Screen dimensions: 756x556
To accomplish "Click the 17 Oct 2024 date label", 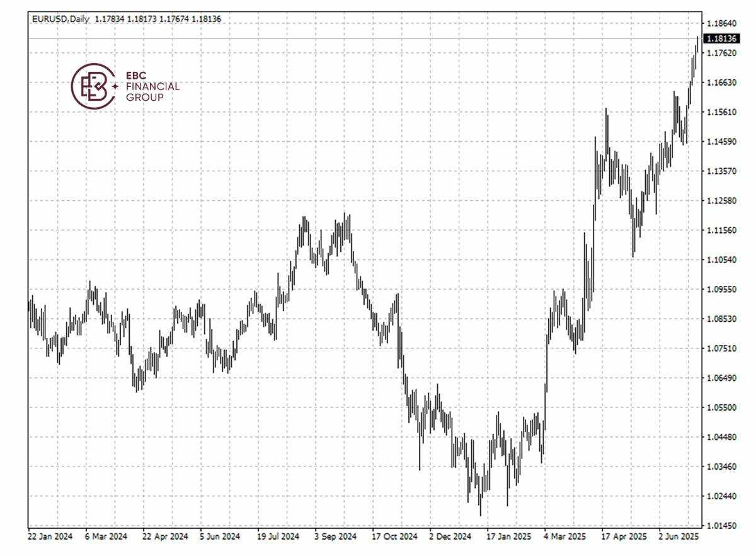I will pos(394,537).
